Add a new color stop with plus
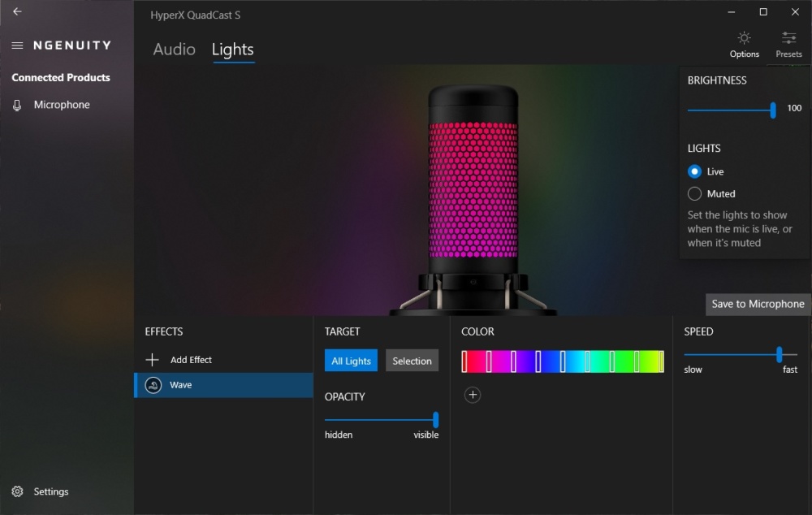This screenshot has height=515, width=812. click(473, 395)
